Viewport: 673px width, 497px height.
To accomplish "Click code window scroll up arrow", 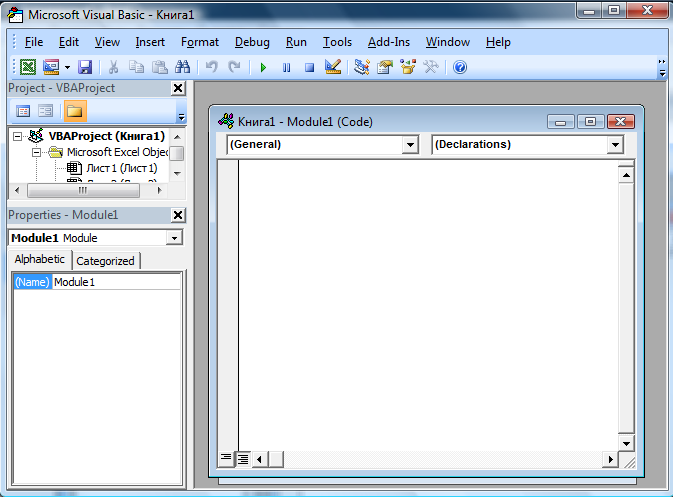I will click(x=626, y=175).
